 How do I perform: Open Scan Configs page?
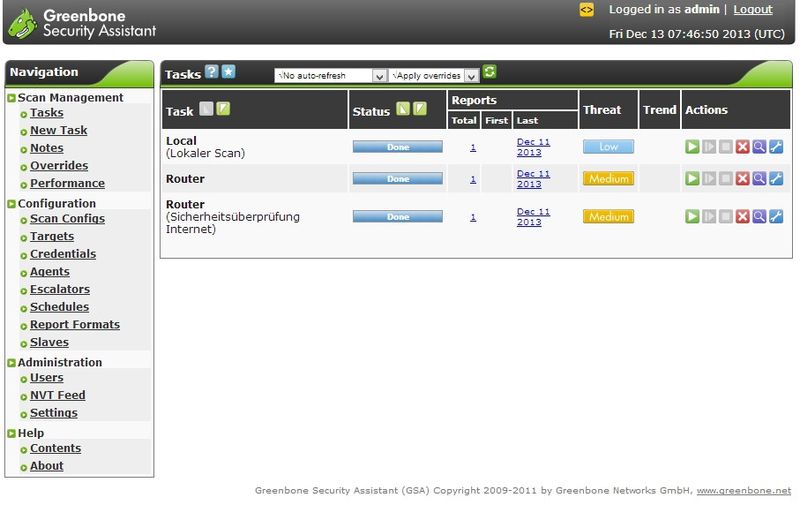67,218
